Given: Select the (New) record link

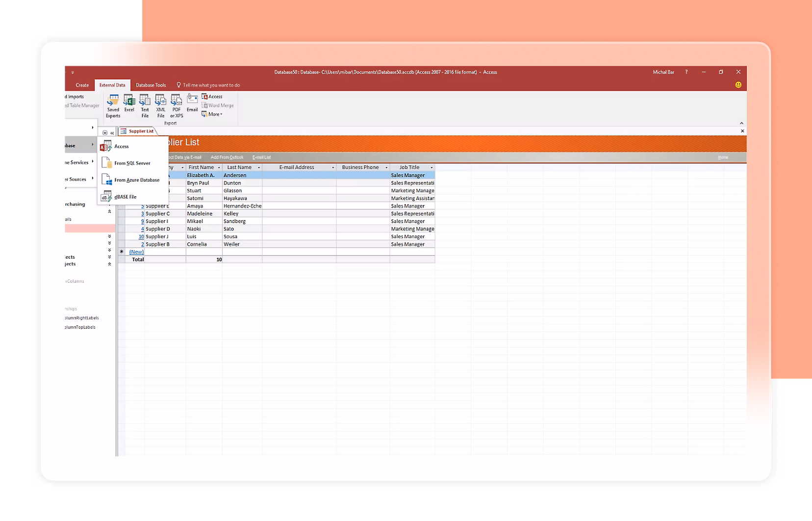Looking at the screenshot, I should (x=136, y=251).
